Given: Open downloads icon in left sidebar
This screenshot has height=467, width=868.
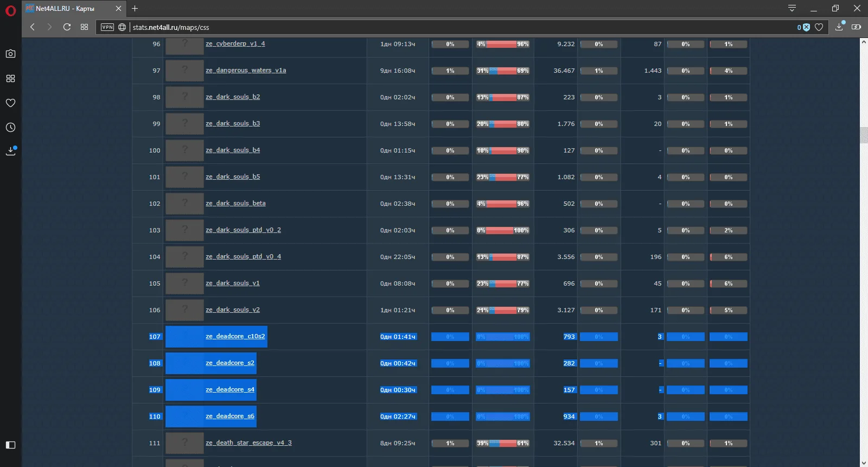Looking at the screenshot, I should [10, 152].
